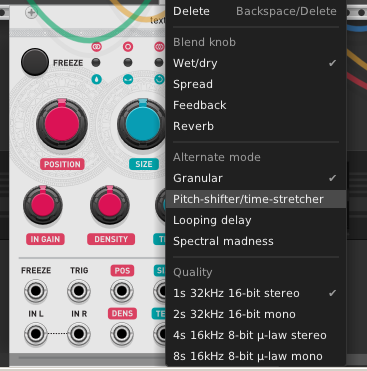
Task: Click the teal droplet mode icon
Action: (x=96, y=79)
